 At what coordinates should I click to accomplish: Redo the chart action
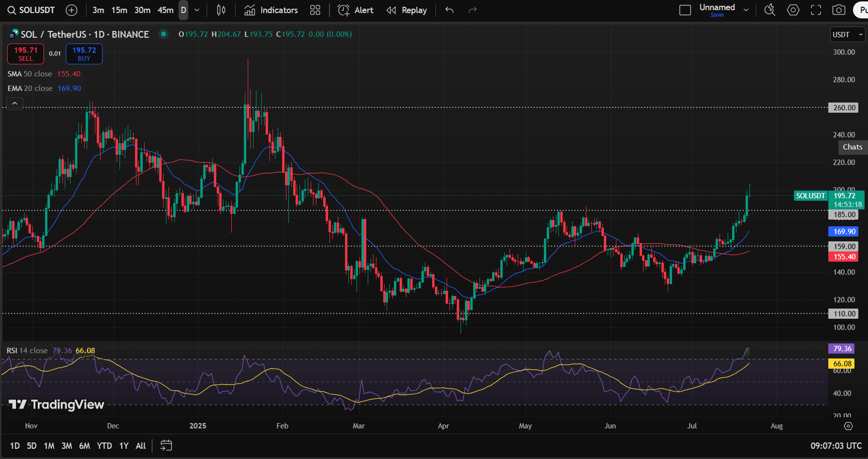[x=473, y=10]
